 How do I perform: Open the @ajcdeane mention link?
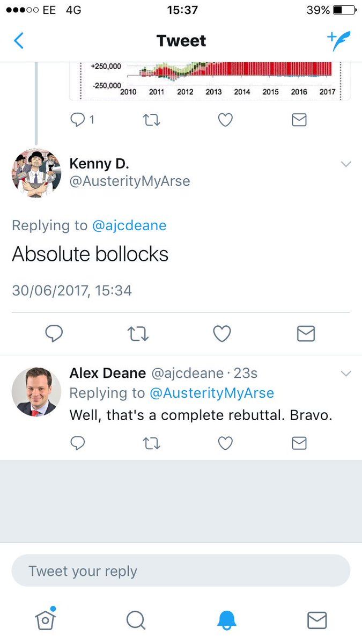coord(129,225)
